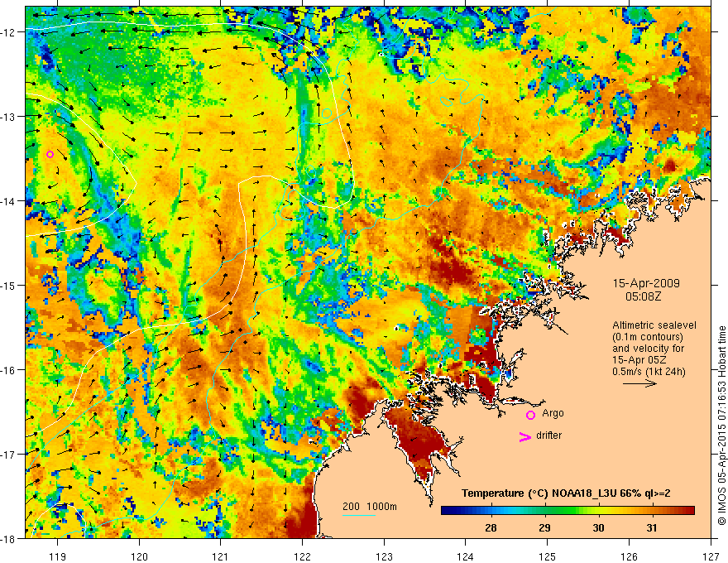Click the colorbar tick label 31
Image resolution: width=728 pixels, height=563 pixels.
[652, 527]
